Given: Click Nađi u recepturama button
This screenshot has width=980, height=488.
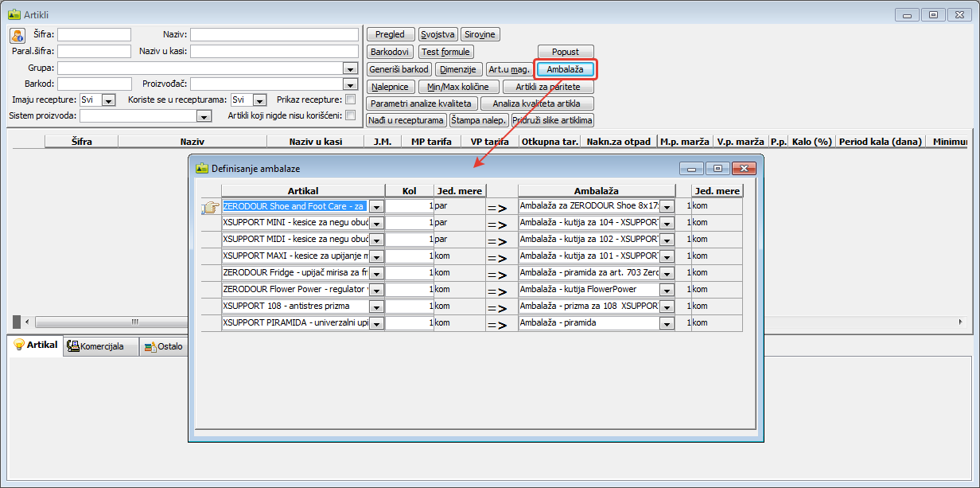Looking at the screenshot, I should click(x=406, y=120).
